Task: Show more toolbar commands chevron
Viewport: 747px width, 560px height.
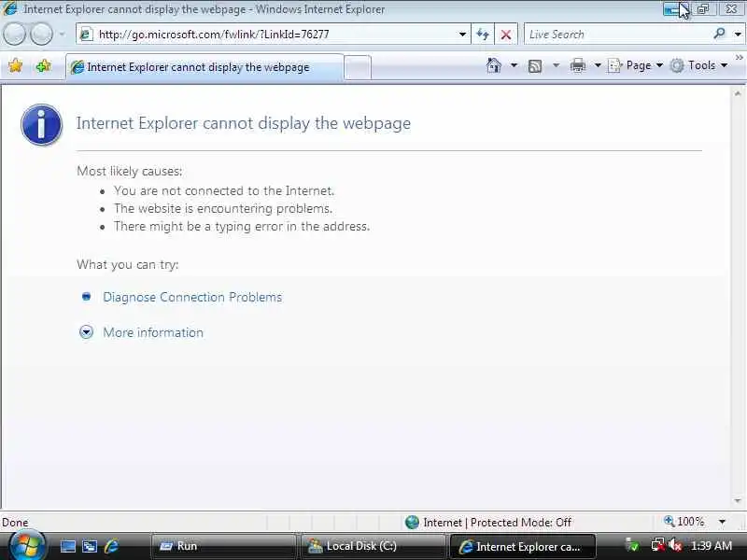Action: coord(739,58)
